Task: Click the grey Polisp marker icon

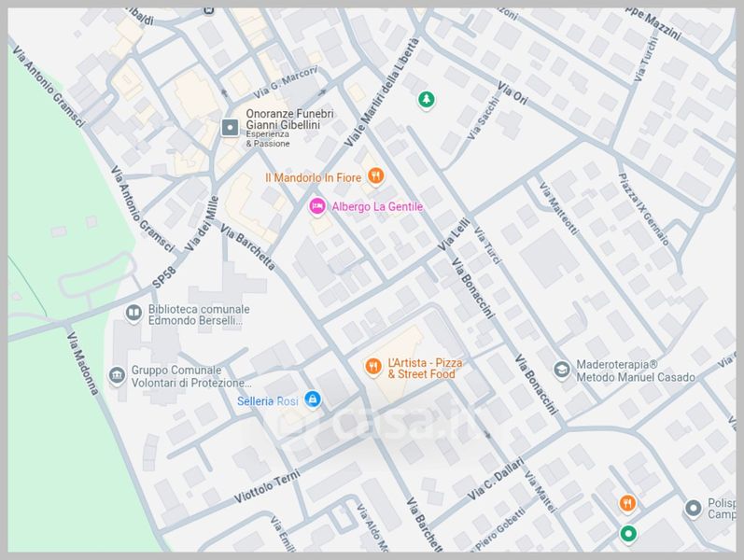Action: [x=693, y=509]
